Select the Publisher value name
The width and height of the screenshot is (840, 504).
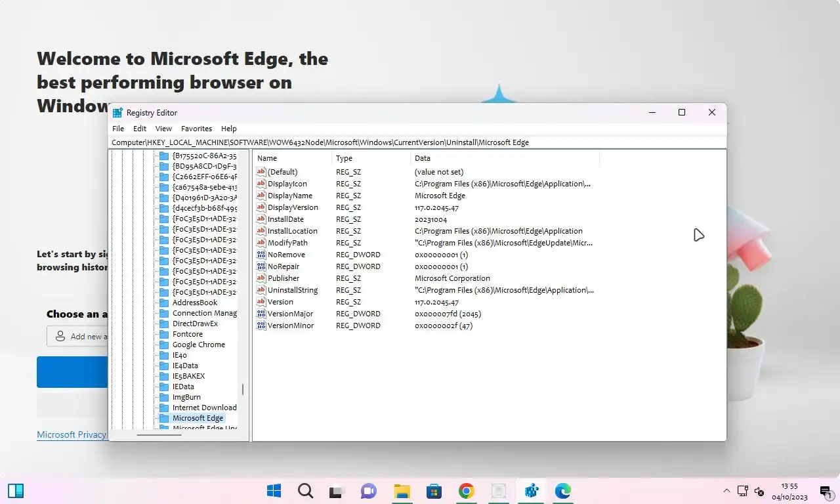pyautogui.click(x=283, y=278)
